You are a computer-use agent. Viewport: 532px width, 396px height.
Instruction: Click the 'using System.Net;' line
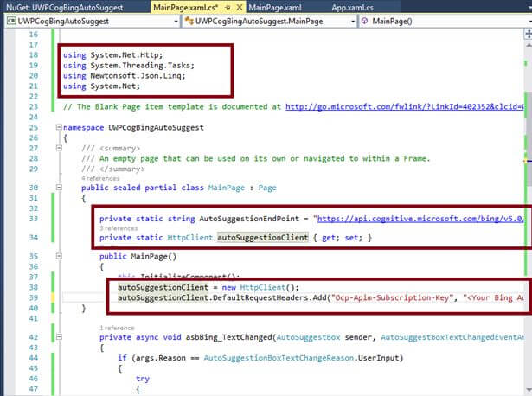coord(101,86)
